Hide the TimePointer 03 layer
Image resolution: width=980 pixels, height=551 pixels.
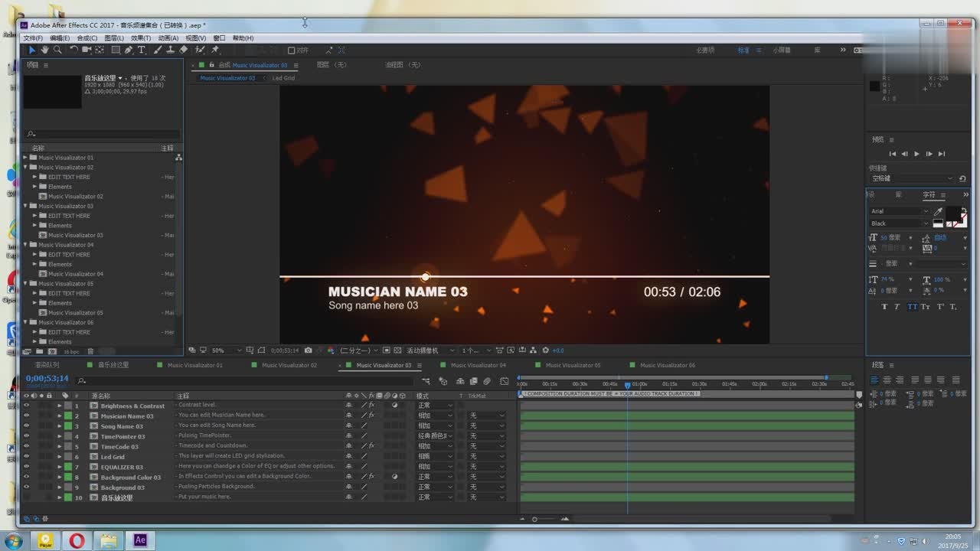(x=26, y=436)
